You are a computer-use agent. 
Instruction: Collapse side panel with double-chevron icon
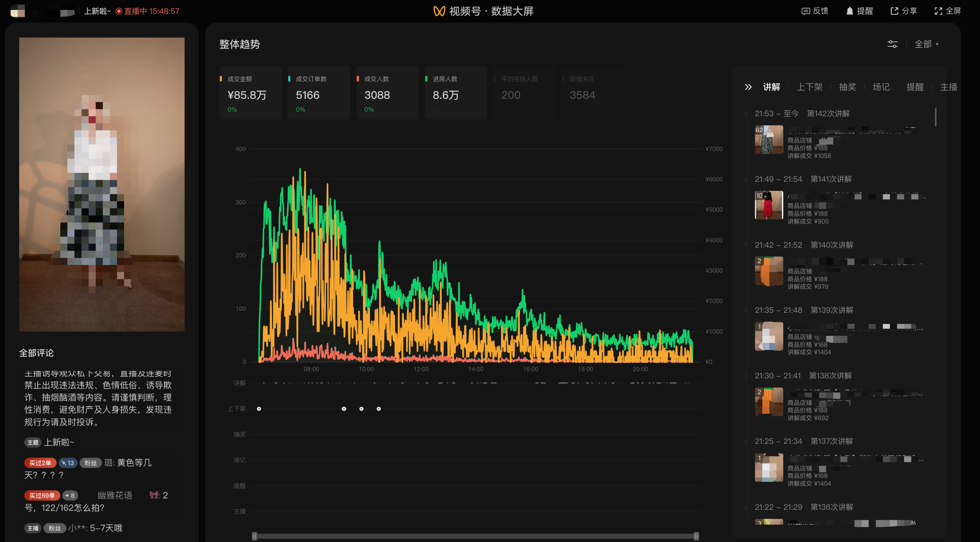point(748,87)
